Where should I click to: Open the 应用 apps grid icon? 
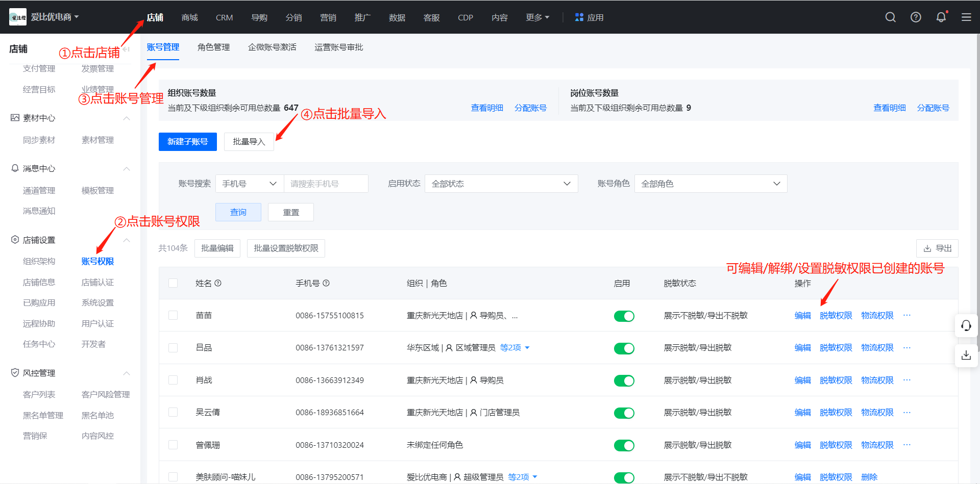tap(579, 17)
